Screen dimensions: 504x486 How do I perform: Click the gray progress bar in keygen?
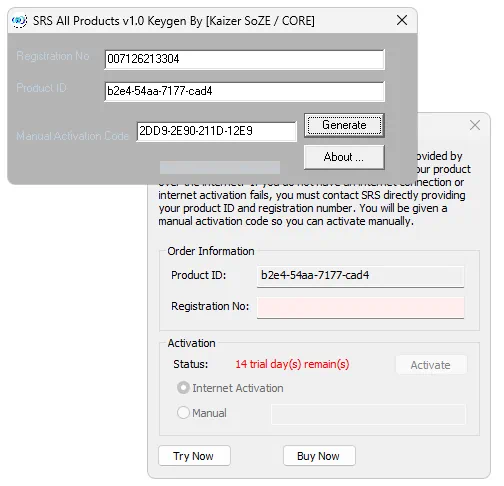(x=220, y=167)
